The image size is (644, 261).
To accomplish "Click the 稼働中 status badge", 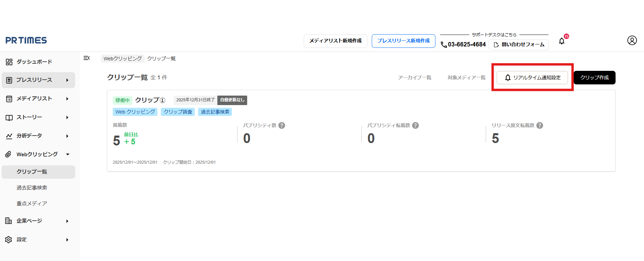I will pyautogui.click(x=122, y=100).
